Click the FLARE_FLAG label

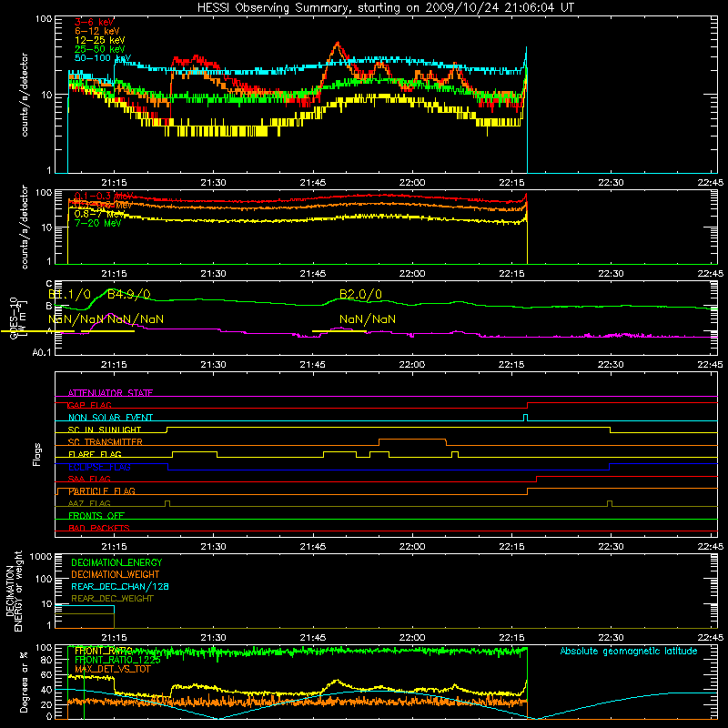point(95,454)
